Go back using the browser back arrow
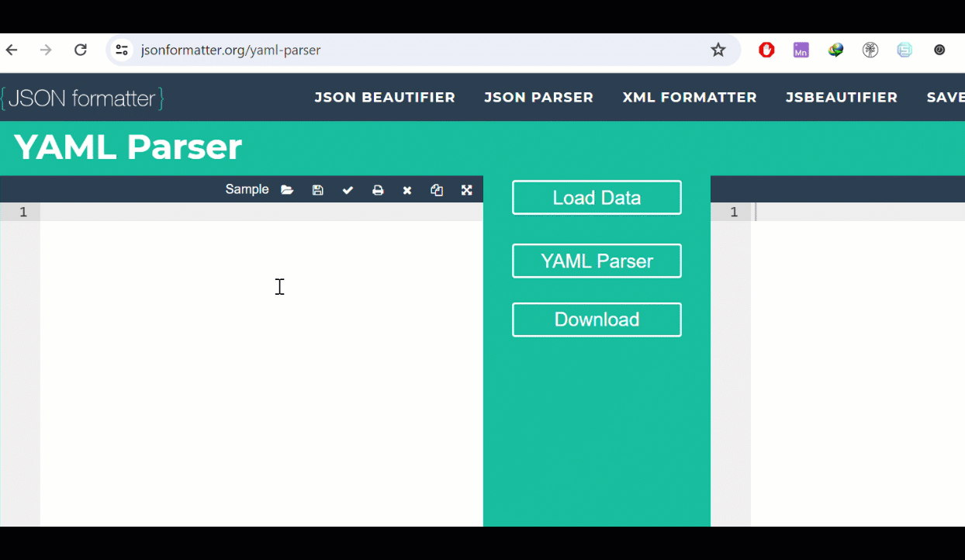The width and height of the screenshot is (965, 560). point(11,50)
